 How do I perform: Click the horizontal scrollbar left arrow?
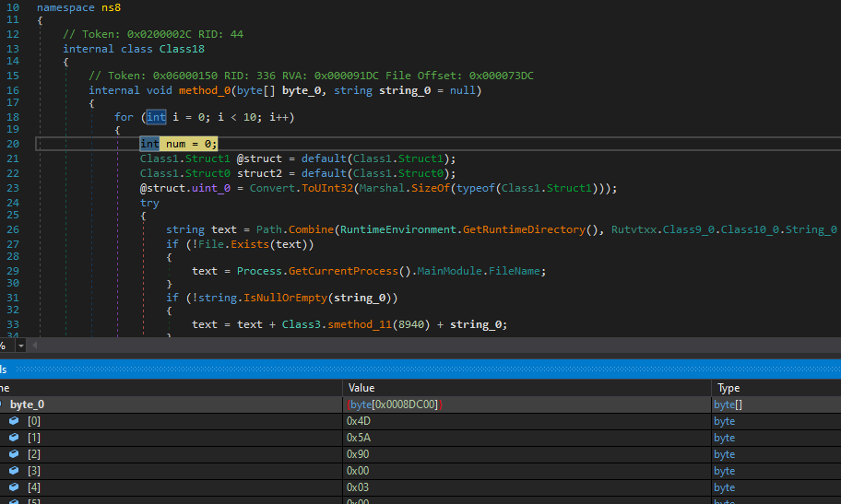pos(35,346)
